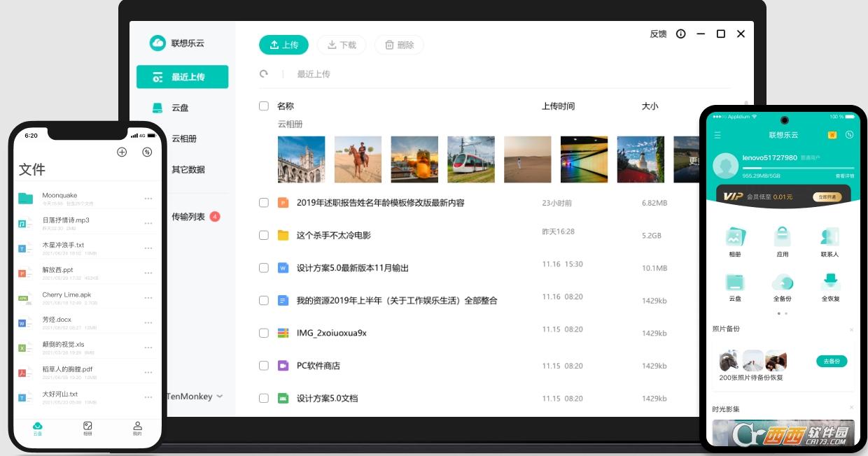Tap the 我的 tab on iPhone bottom bar
Viewport: 868px width, 456px height.
(137, 429)
